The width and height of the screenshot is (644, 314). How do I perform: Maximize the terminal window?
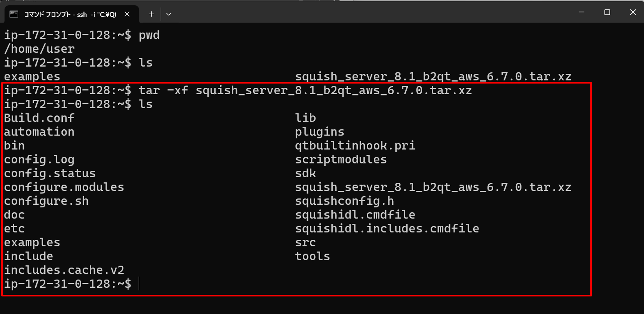[x=607, y=12]
